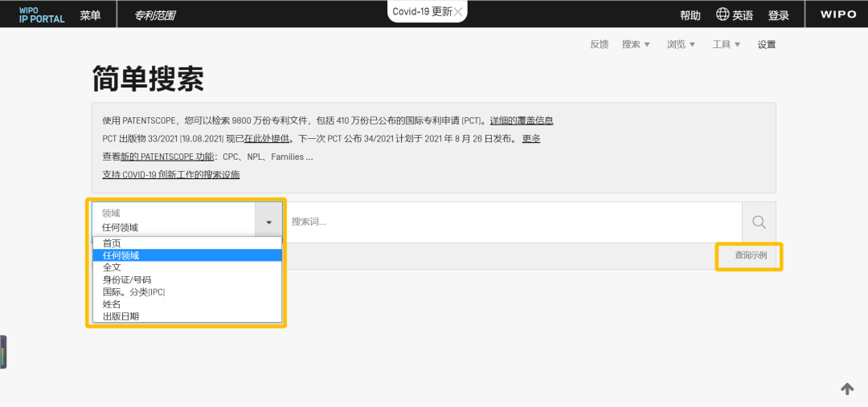Close the Covid-19 更新 banner
868x407 pixels.
click(x=458, y=11)
